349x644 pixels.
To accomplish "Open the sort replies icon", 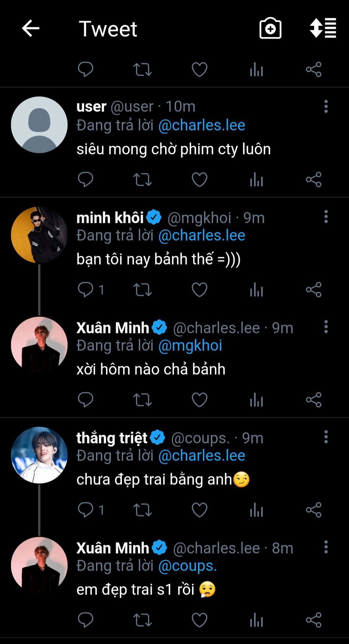I will [x=323, y=28].
